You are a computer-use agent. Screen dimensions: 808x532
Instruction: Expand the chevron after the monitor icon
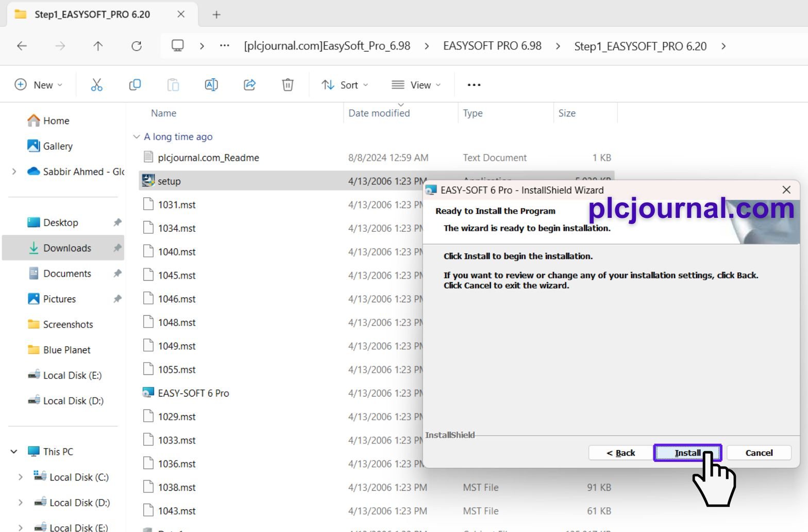pyautogui.click(x=202, y=46)
